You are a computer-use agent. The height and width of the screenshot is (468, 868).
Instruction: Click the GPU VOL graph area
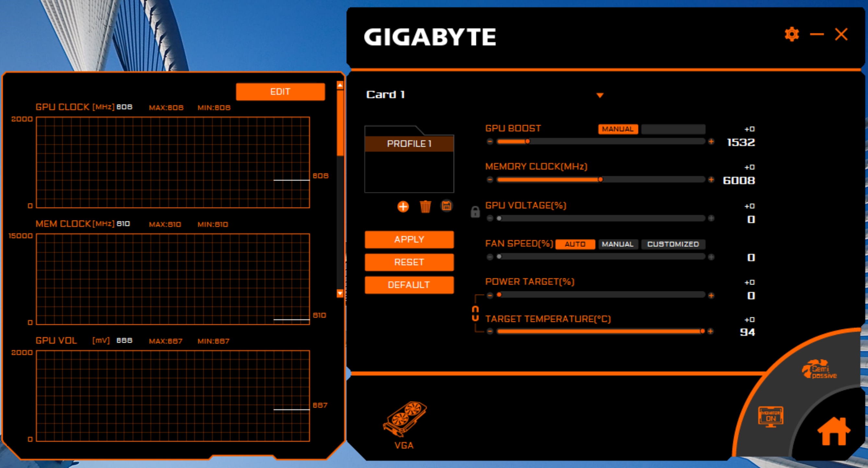173,396
